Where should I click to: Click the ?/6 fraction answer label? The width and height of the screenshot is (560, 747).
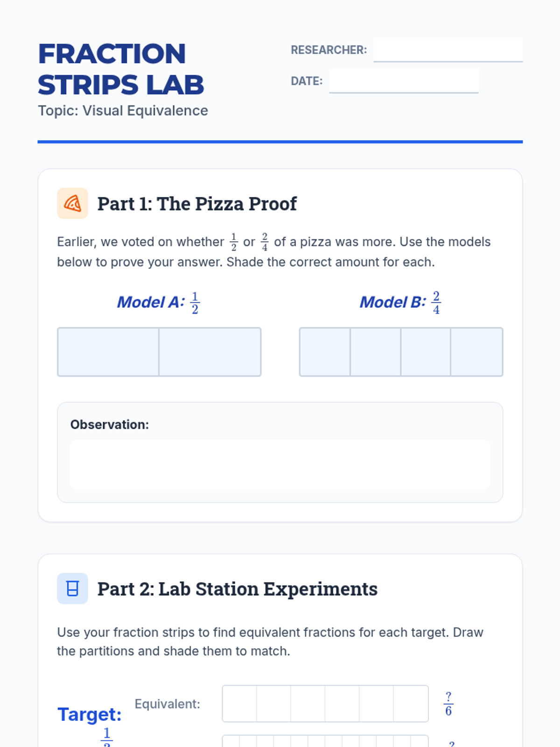click(448, 704)
